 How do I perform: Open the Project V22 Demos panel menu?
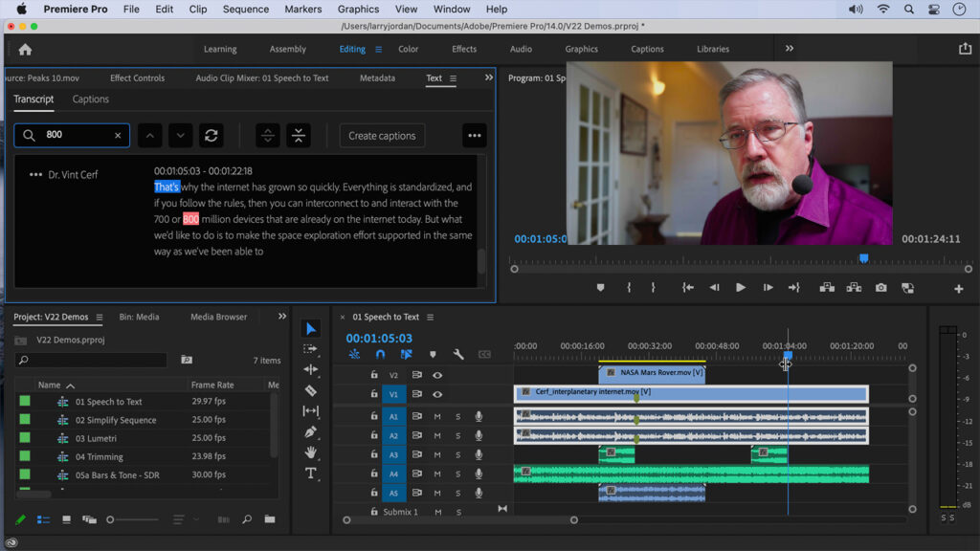100,318
